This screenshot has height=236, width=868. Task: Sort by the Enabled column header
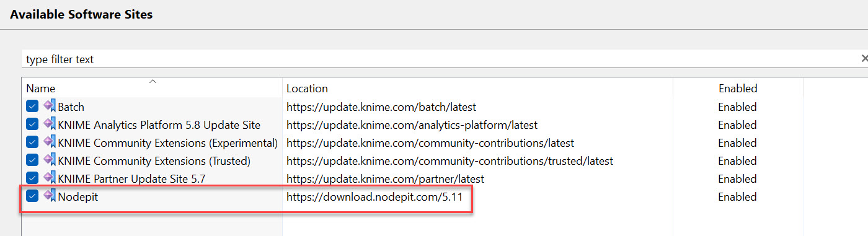738,88
